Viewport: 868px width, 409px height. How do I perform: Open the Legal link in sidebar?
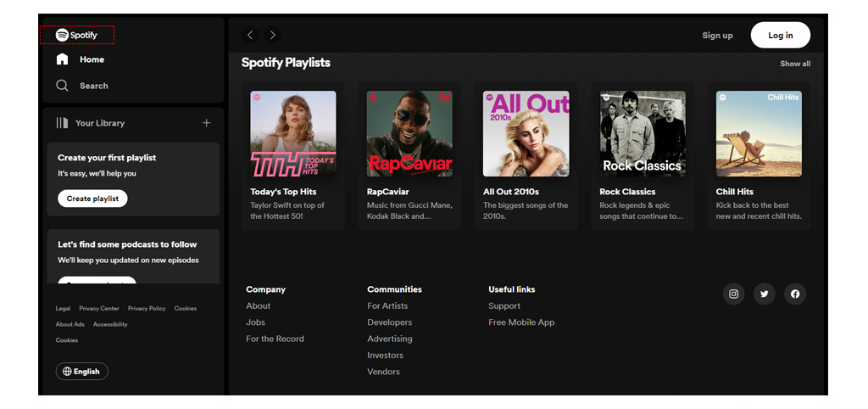click(63, 308)
